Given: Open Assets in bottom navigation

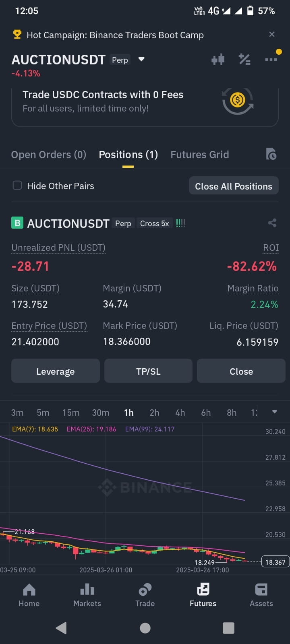Looking at the screenshot, I should 261,595.
